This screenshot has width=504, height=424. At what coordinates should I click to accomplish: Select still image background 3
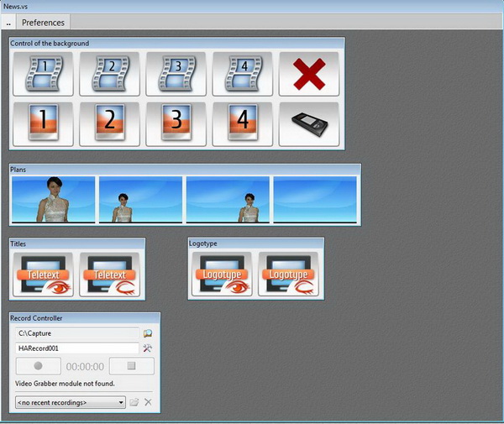[176, 124]
